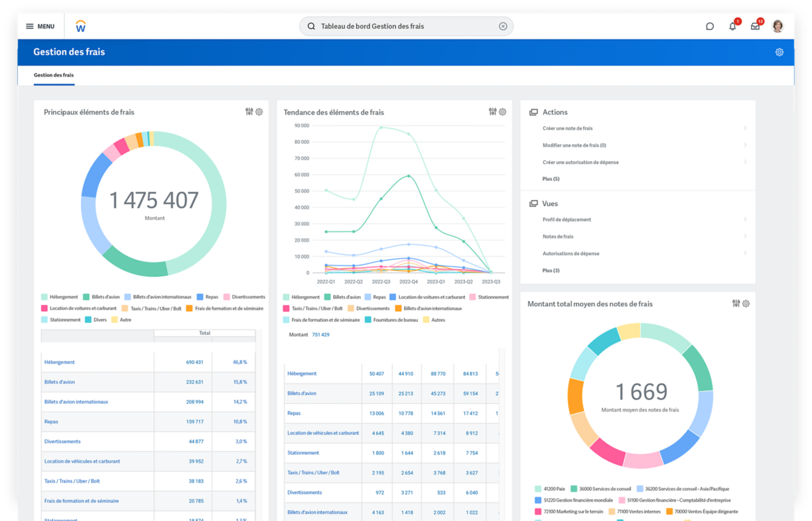The height and width of the screenshot is (521, 812).
Task: Open dashboard settings gear in blue banner
Action: pos(780,53)
